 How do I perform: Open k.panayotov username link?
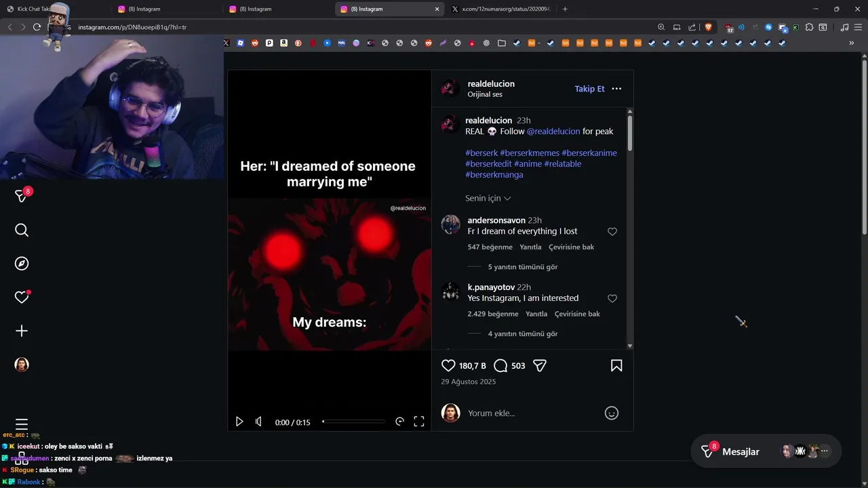491,287
